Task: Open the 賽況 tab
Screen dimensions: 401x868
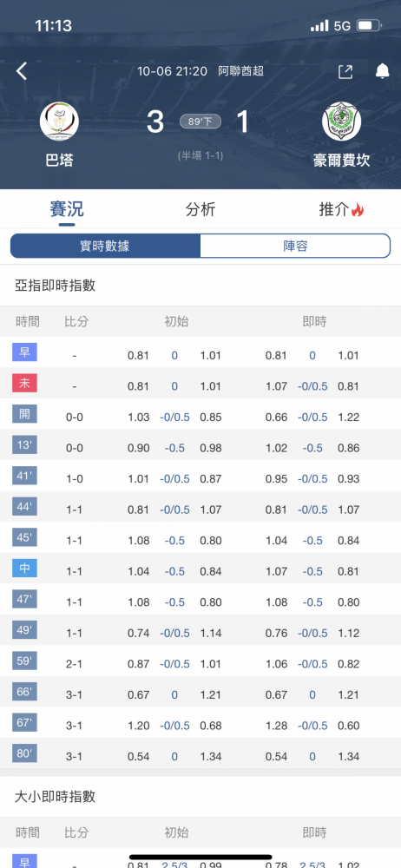Action: point(67,210)
